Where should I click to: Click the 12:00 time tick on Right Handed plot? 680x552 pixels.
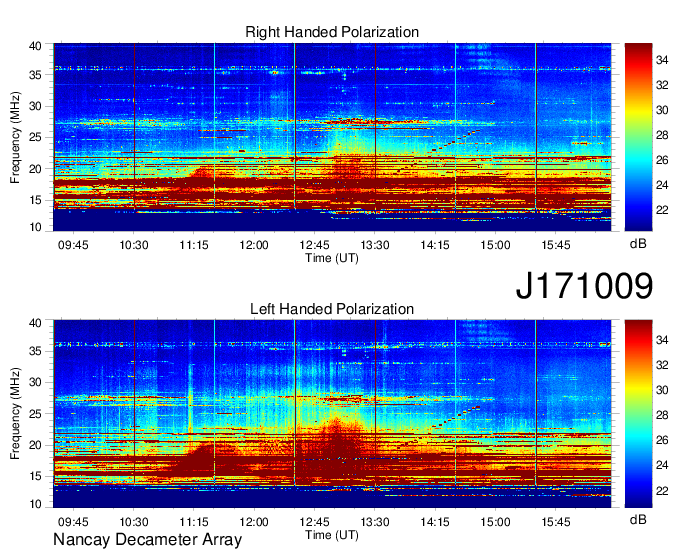tap(254, 245)
